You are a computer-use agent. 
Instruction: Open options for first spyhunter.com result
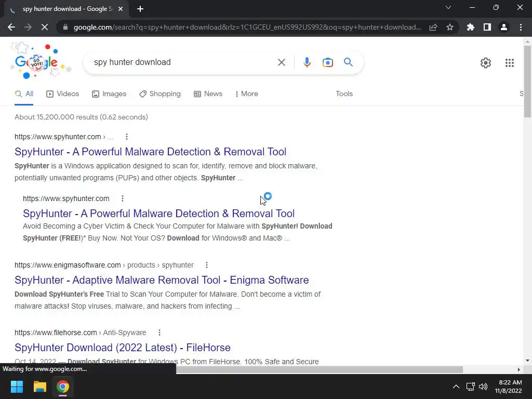click(x=127, y=137)
